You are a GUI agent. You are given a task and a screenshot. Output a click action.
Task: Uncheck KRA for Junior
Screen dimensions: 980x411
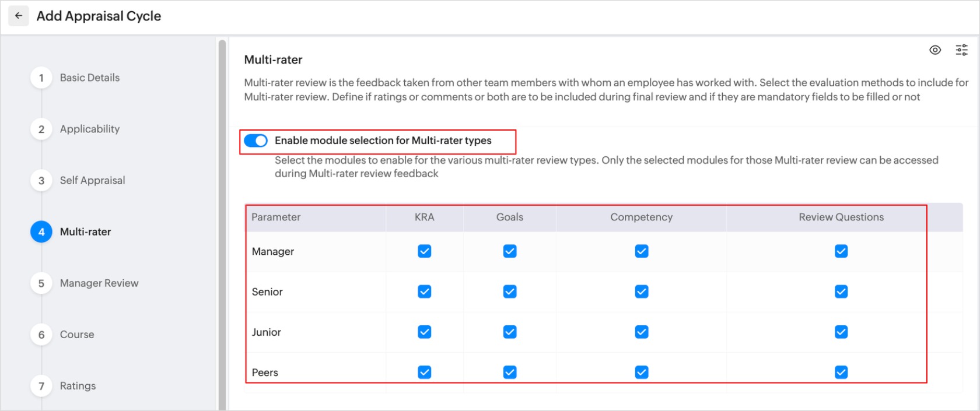click(x=425, y=332)
